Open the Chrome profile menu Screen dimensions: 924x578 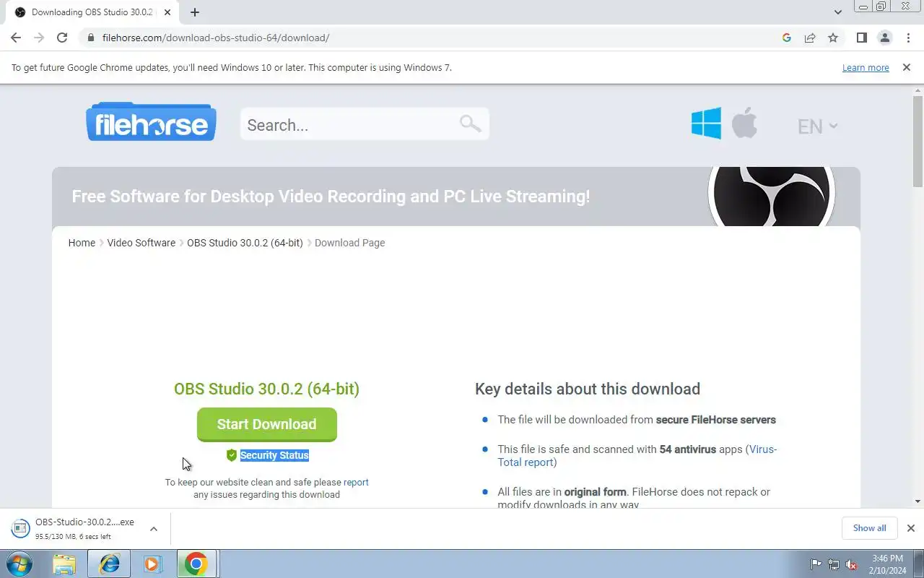884,38
